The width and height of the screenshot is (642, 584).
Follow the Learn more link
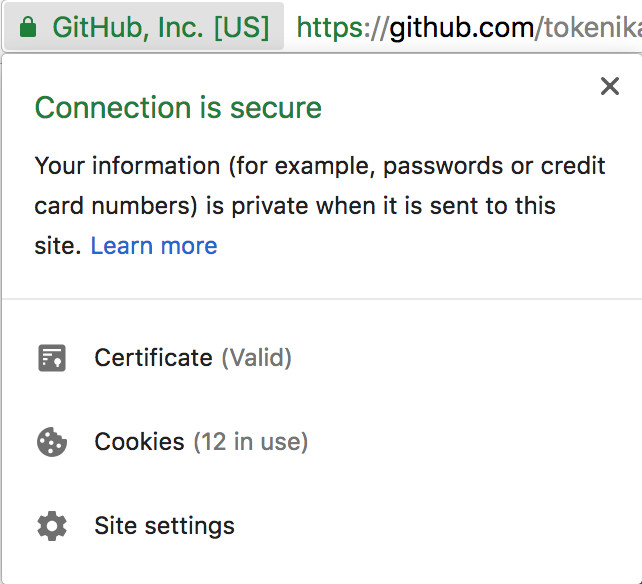pos(154,246)
